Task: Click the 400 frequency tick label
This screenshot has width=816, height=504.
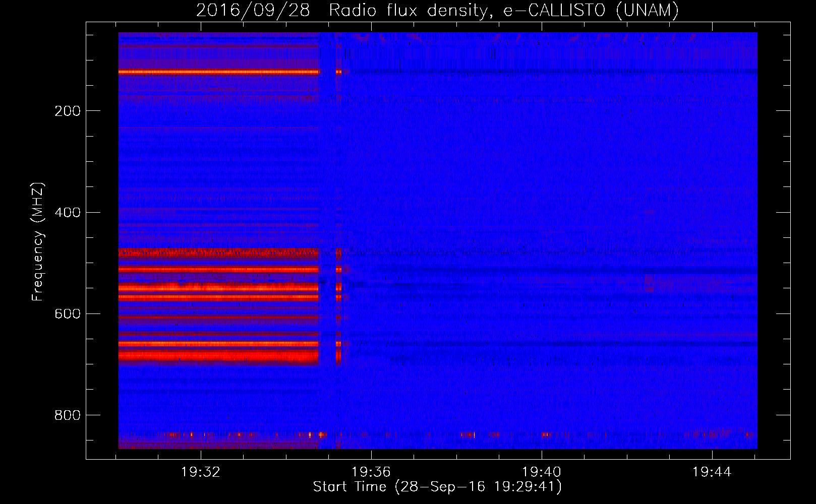Action: pos(67,212)
